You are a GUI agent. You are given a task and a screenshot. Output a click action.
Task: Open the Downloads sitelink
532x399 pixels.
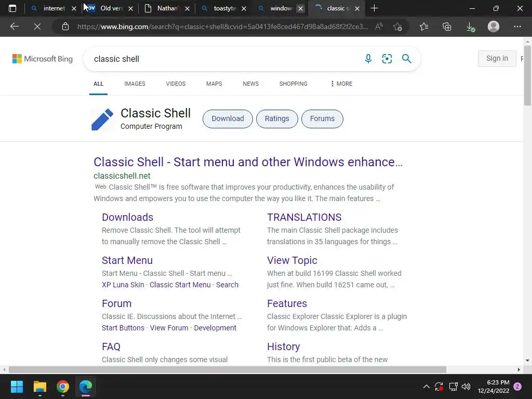[128, 217]
